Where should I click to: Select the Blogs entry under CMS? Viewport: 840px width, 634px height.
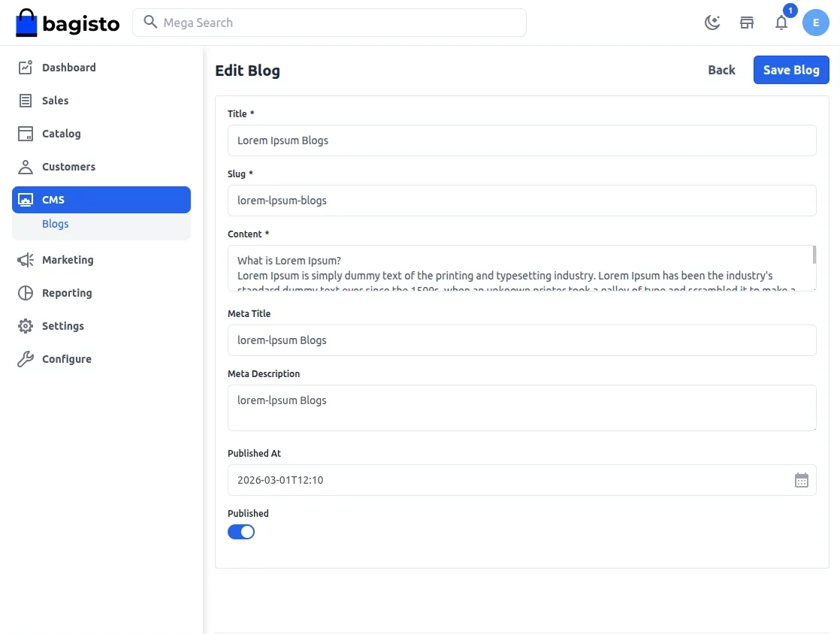(55, 224)
